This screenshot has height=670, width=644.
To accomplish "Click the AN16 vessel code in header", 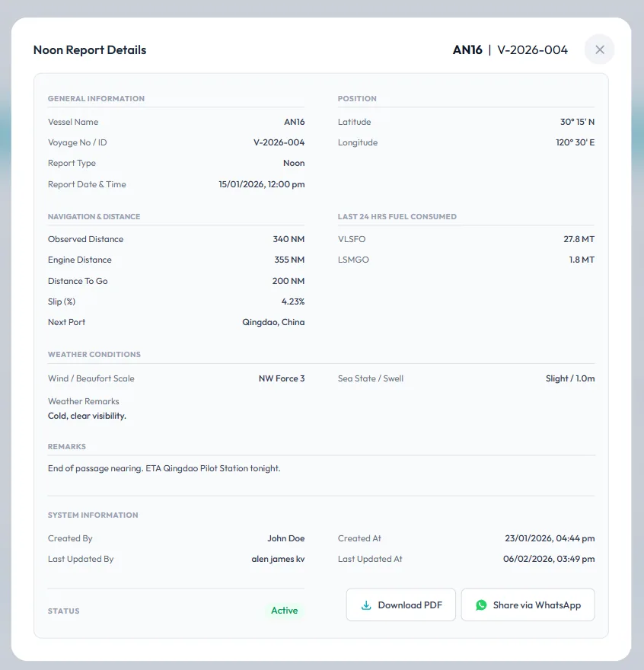I will point(467,50).
